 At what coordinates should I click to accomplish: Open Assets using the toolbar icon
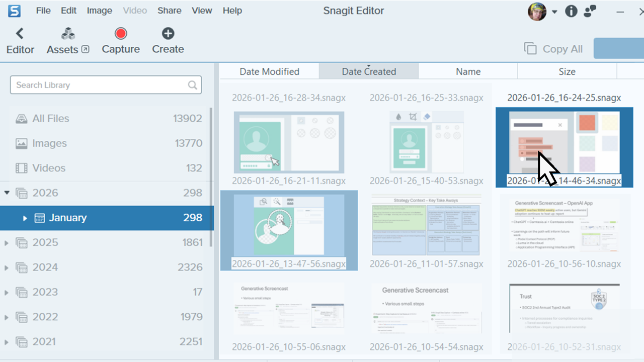pos(67,33)
